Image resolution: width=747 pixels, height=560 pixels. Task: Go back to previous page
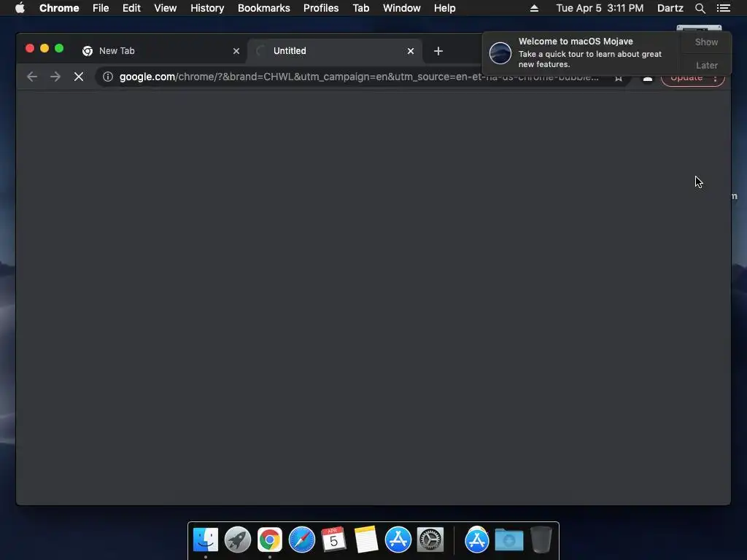click(32, 77)
